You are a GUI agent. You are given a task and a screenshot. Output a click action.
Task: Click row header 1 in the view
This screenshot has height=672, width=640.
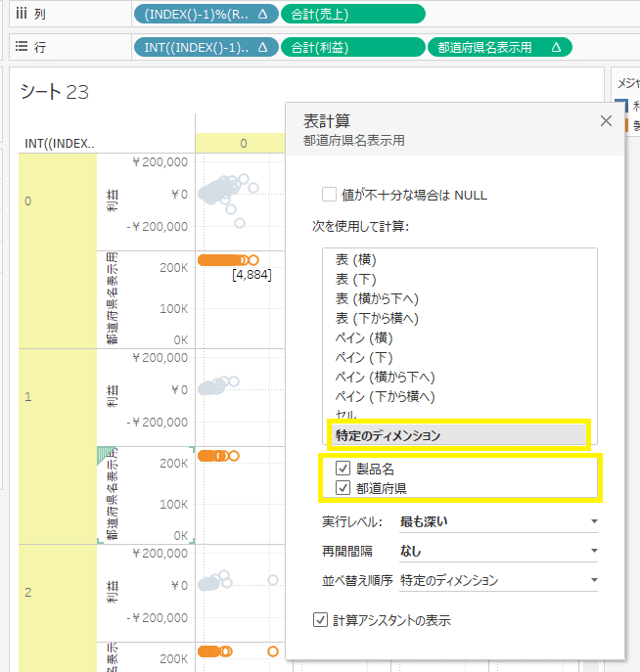point(58,447)
